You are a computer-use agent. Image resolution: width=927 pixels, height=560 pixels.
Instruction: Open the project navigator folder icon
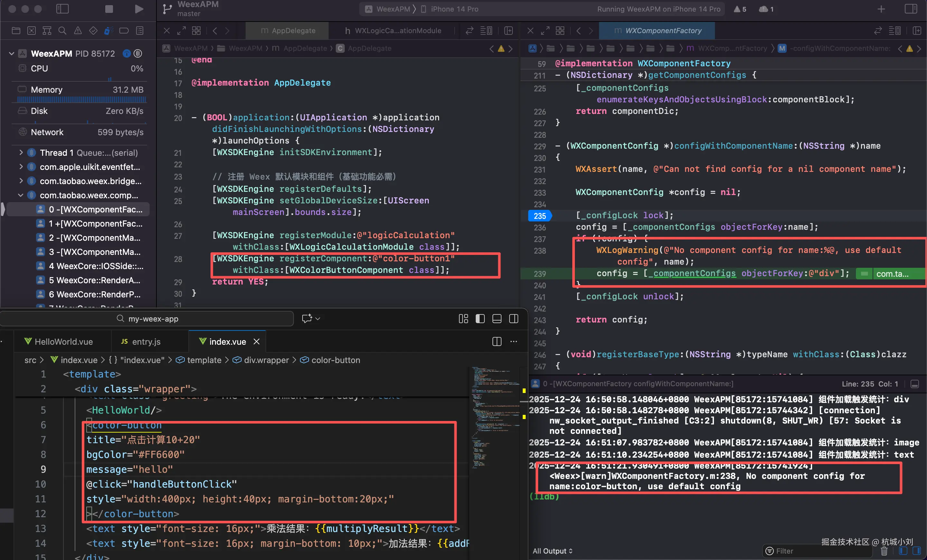pyautogui.click(x=16, y=31)
